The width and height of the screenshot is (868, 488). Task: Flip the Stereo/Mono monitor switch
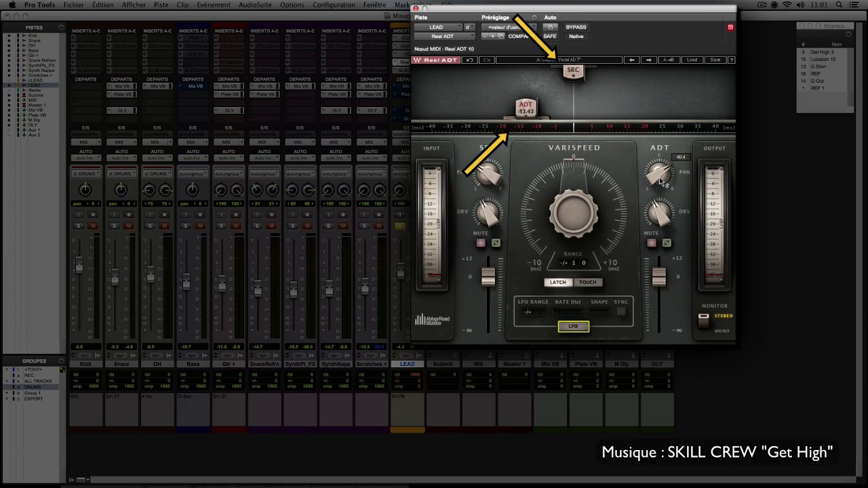(x=704, y=322)
